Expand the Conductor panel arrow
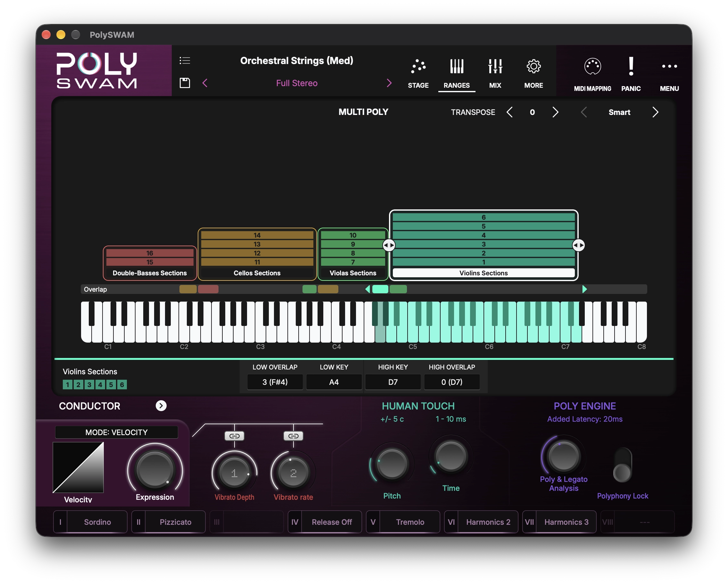The width and height of the screenshot is (728, 584). pyautogui.click(x=161, y=406)
